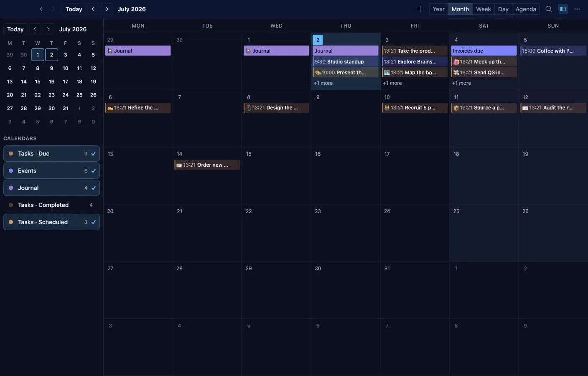Open the 9:30 Studio standup event
The height and width of the screenshot is (376, 588).
tap(346, 61)
